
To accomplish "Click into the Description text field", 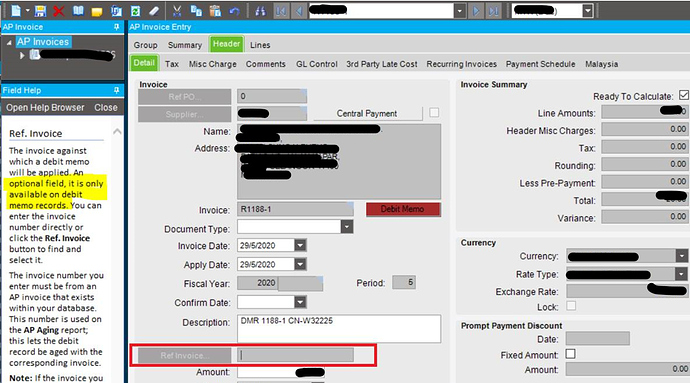I will [x=339, y=328].
